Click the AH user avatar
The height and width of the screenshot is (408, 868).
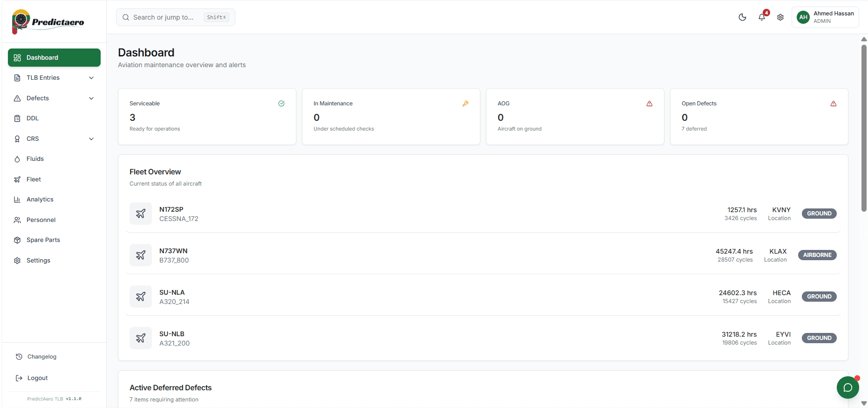(803, 17)
